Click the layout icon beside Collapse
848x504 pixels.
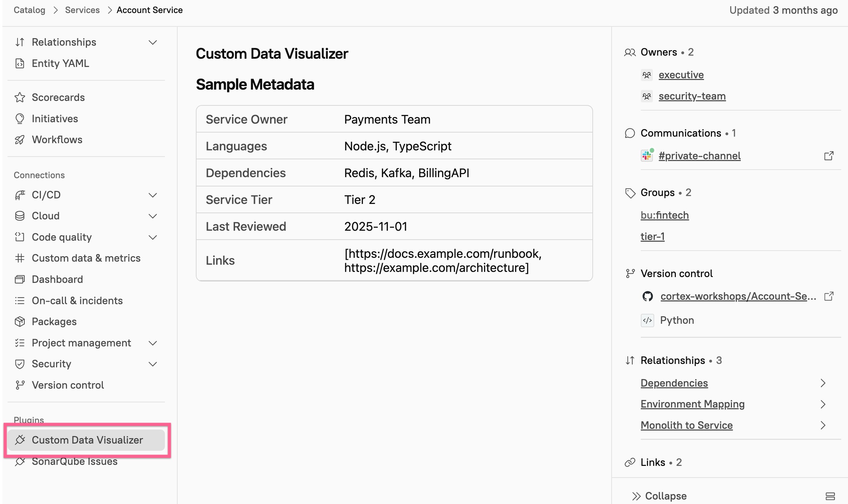tap(830, 496)
